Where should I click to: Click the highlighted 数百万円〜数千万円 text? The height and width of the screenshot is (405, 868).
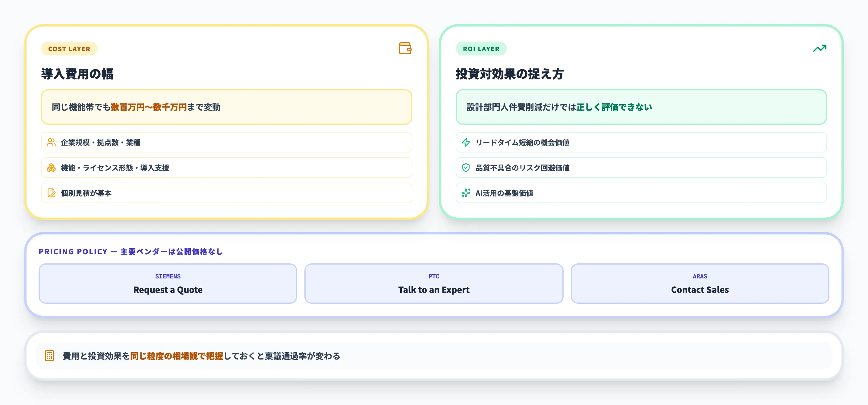[x=149, y=107]
